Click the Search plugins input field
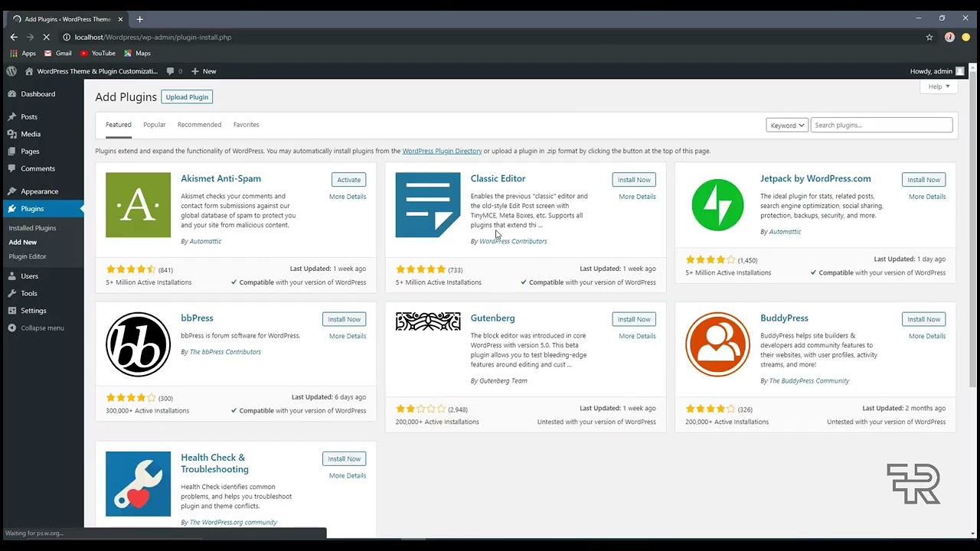Viewport: 980px width, 551px height. pos(881,125)
